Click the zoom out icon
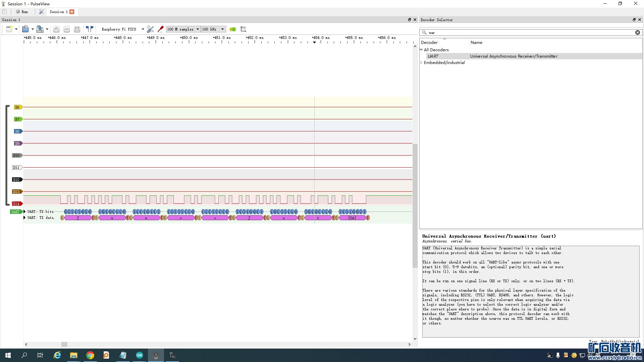 tap(67, 29)
